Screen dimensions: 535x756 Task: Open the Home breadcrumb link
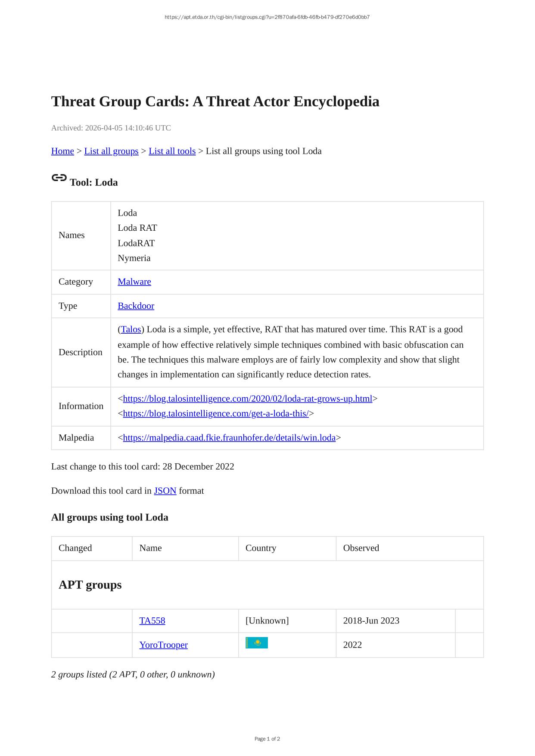[x=62, y=151]
